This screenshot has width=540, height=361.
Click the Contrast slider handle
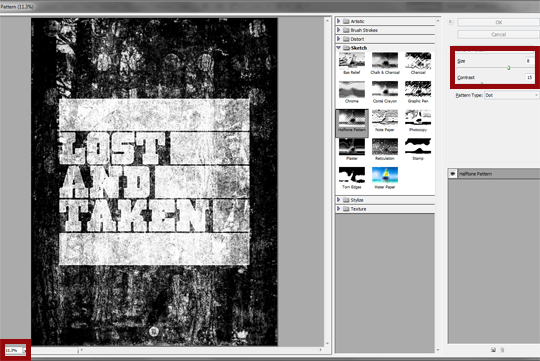pos(482,83)
